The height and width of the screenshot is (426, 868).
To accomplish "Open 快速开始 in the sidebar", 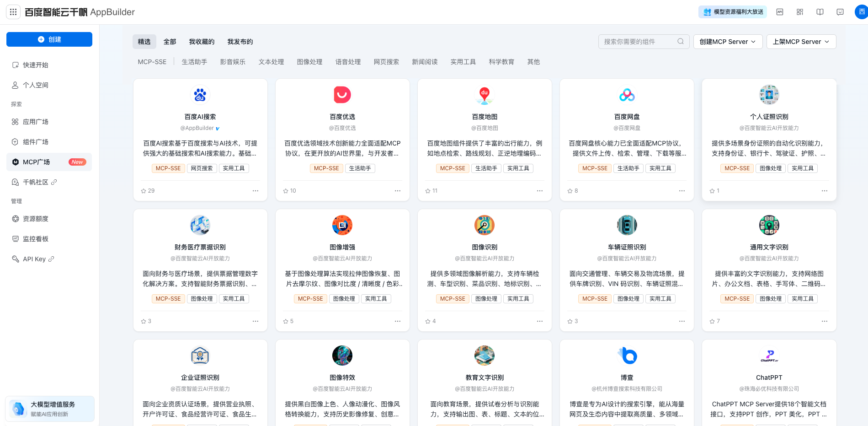I will 49,65.
